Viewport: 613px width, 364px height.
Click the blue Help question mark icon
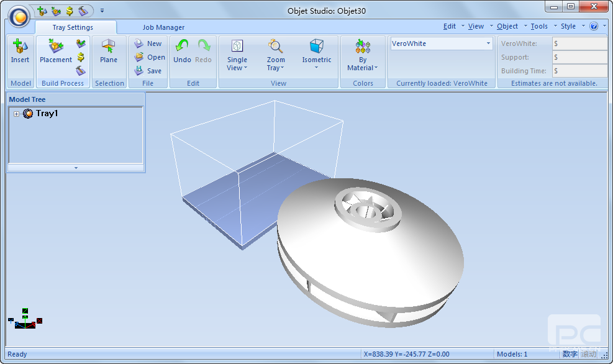594,26
